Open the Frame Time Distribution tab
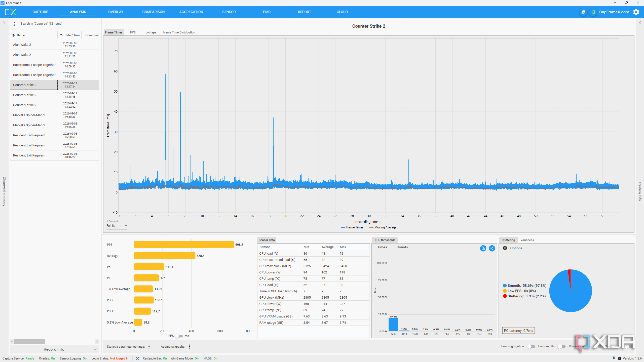Viewport: 644px width, 362px height. coord(179,32)
